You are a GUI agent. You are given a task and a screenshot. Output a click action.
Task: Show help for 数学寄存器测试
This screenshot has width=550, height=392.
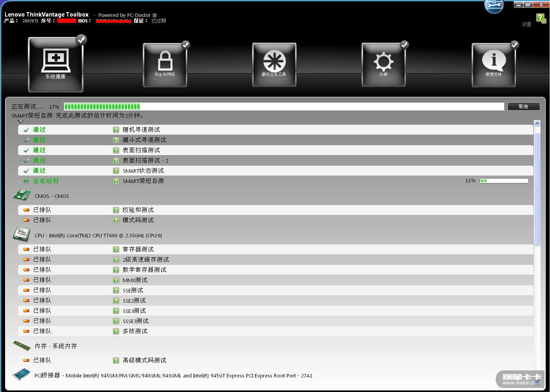pos(116,270)
